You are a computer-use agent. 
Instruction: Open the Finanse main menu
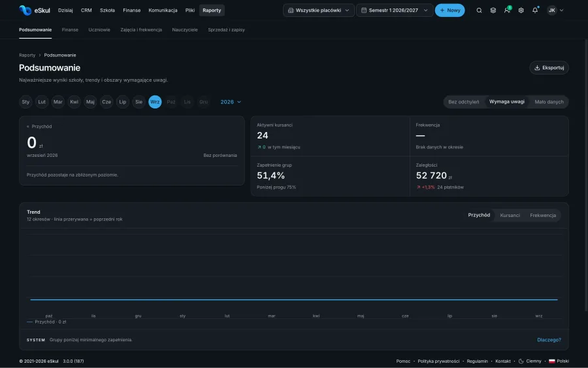click(x=131, y=10)
